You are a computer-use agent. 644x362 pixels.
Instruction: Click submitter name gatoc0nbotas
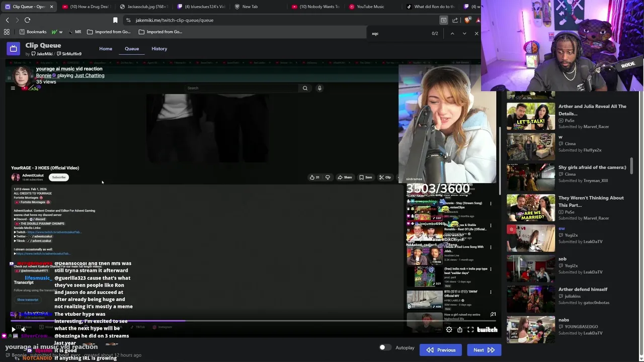coord(596,303)
